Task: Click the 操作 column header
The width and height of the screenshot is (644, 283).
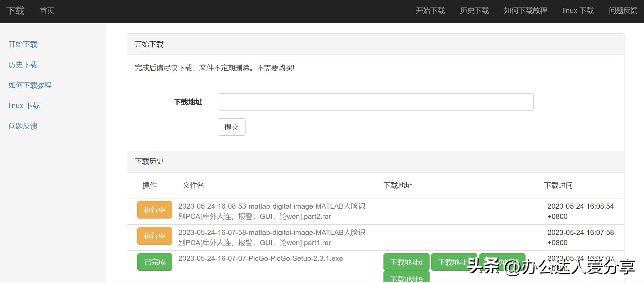Action: tap(150, 185)
